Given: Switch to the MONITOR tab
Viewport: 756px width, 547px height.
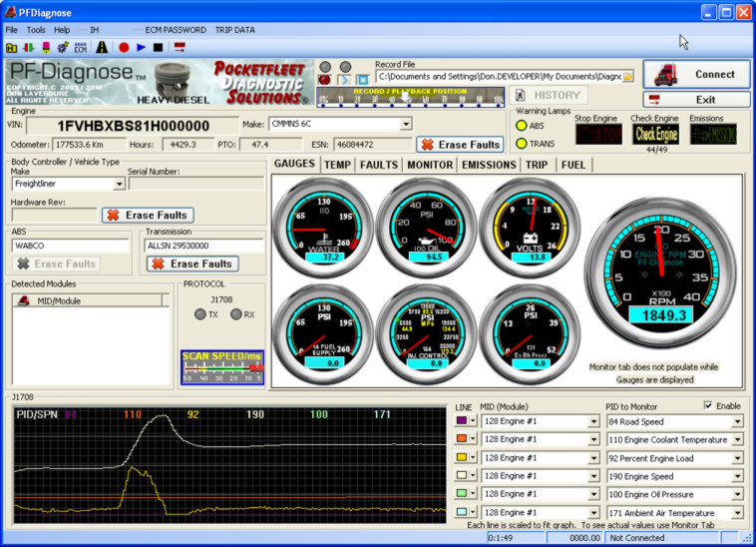Looking at the screenshot, I should coord(430,165).
